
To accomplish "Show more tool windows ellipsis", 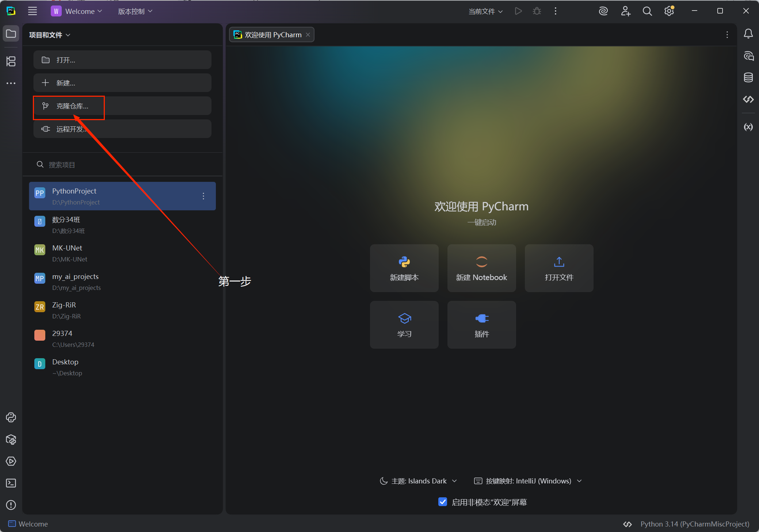I will (x=11, y=83).
